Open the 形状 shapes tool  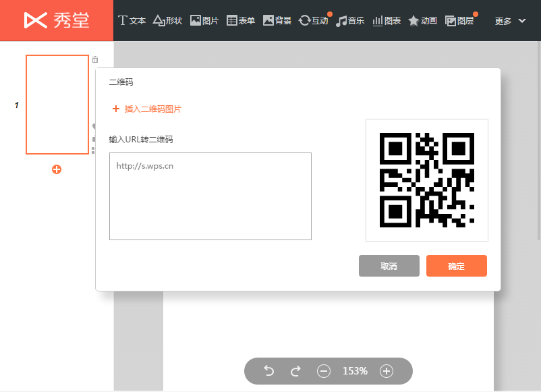[x=167, y=21]
